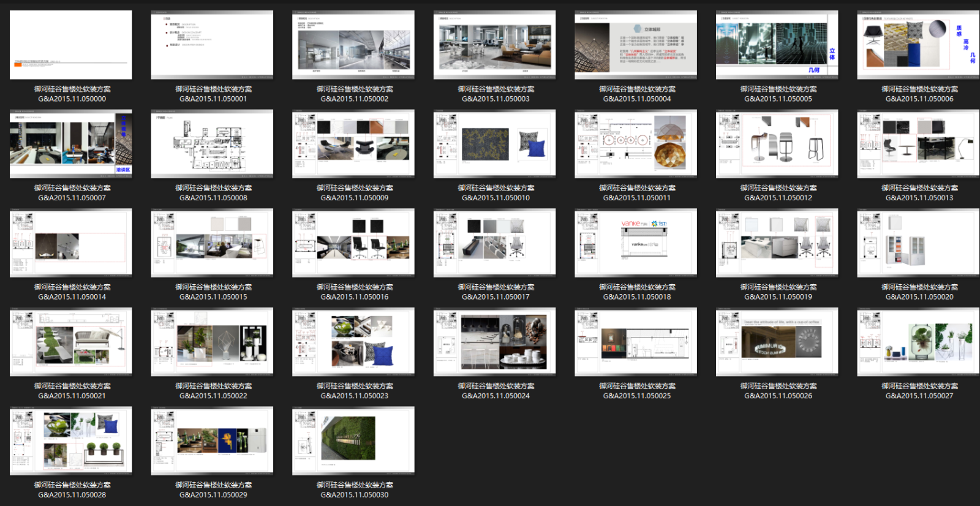The width and height of the screenshot is (980, 506).
Task: Open thumbnail G&A2015.11.050001
Action: click(212, 45)
